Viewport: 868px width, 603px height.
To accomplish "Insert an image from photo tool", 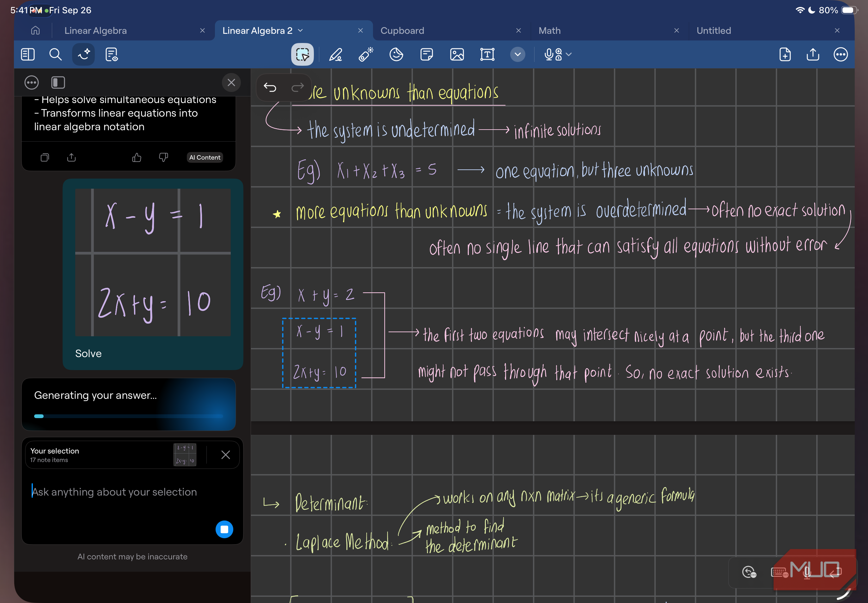I will click(x=457, y=54).
